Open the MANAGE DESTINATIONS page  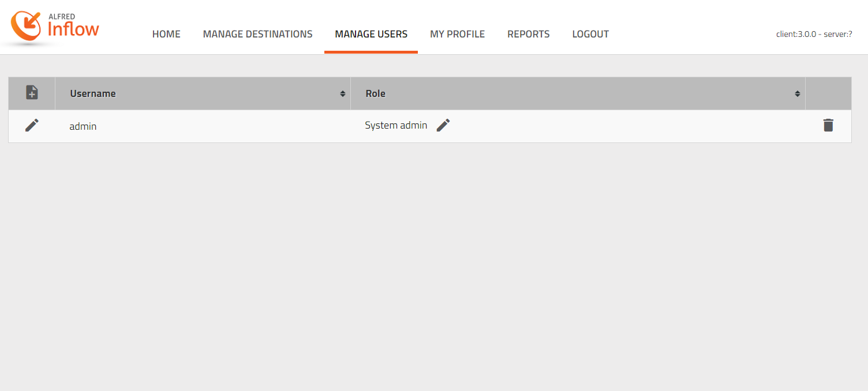click(x=257, y=34)
